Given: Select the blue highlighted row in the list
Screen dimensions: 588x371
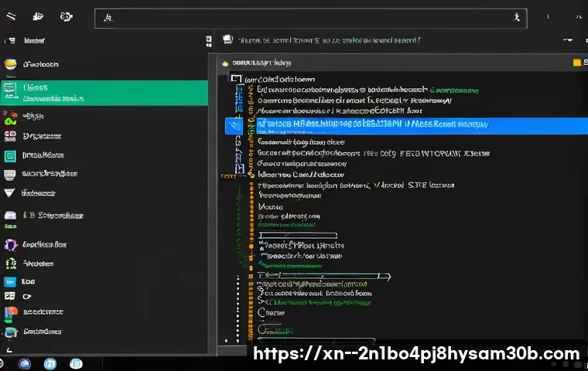Looking at the screenshot, I should (410, 124).
